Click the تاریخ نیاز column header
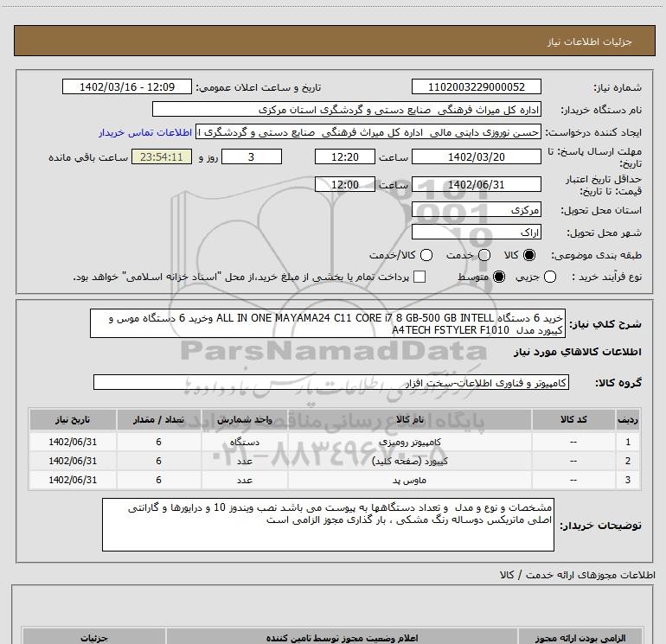The image size is (666, 644). coord(73,419)
